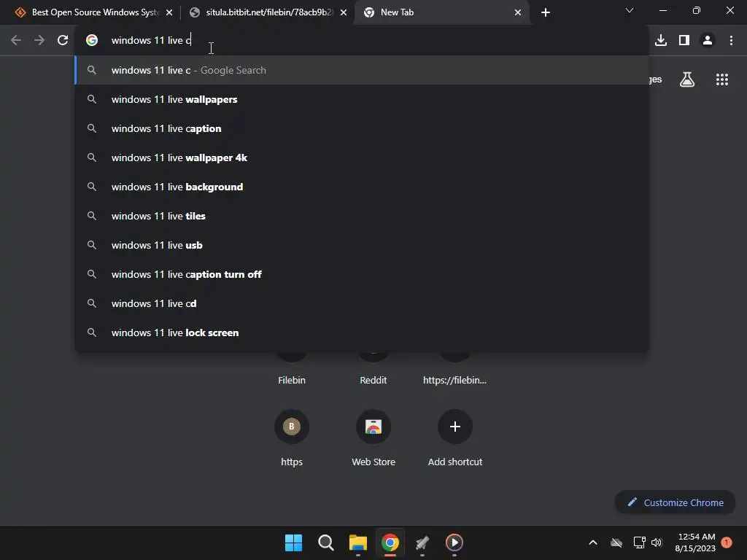Open the Chrome profile icon

708,40
